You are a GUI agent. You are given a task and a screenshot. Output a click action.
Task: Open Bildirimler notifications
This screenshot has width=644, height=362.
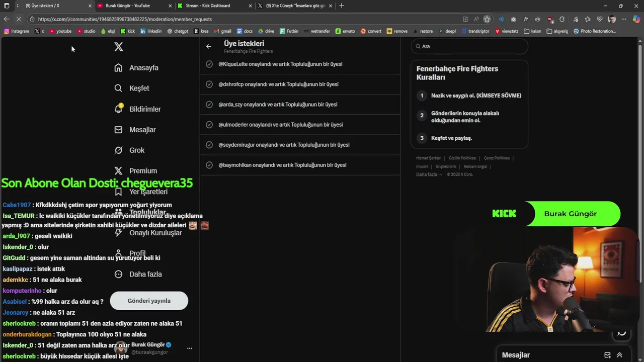[x=137, y=109]
